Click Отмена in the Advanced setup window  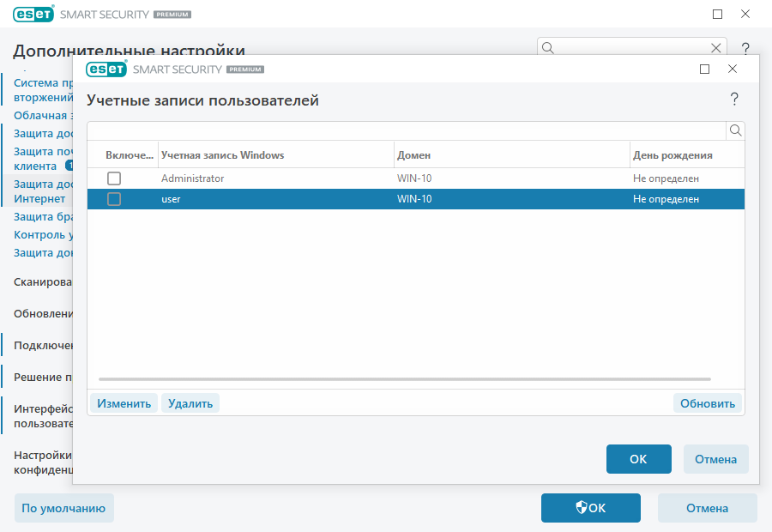coord(708,508)
